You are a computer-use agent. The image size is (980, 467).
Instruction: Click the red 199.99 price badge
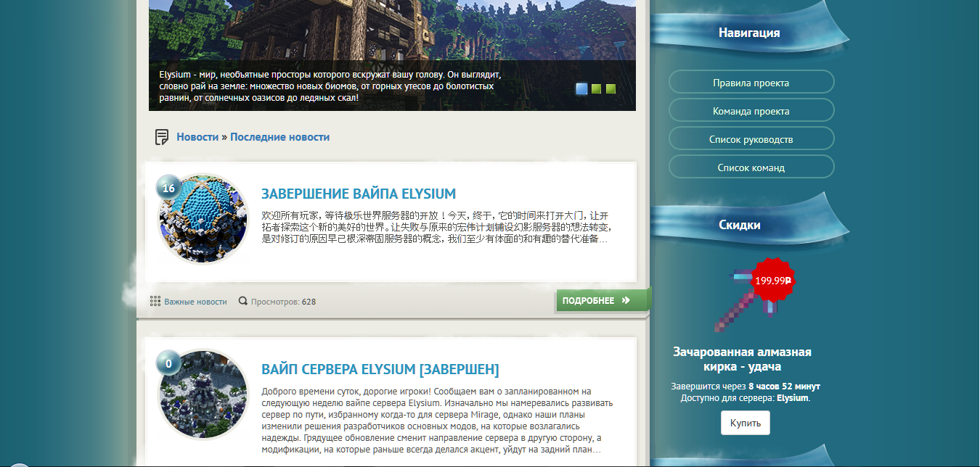(x=772, y=280)
